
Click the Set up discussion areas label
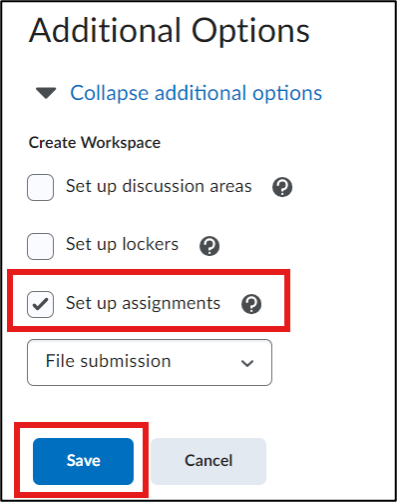tap(159, 186)
